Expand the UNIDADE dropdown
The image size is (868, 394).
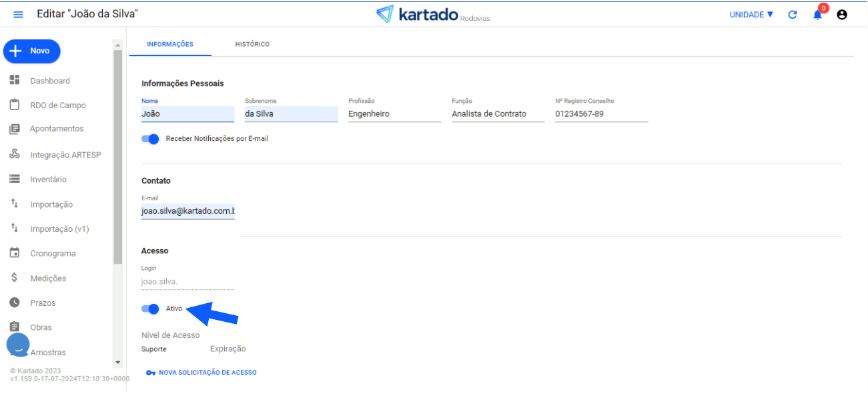pos(751,14)
